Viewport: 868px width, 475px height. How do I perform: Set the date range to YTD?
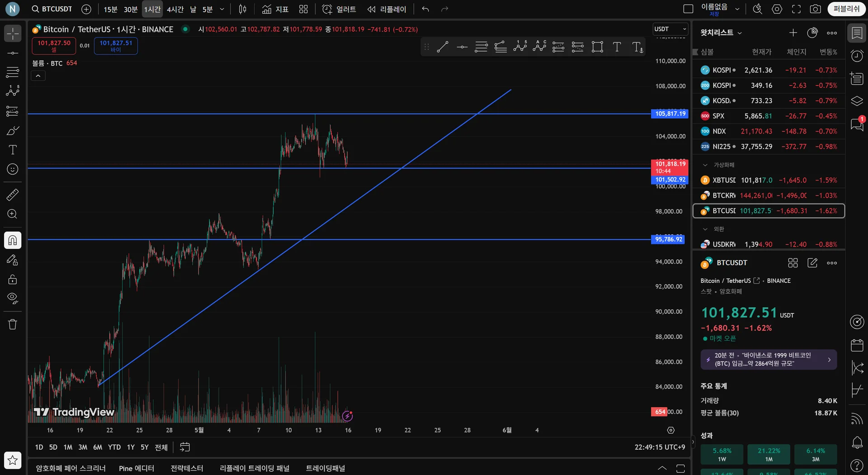click(114, 447)
